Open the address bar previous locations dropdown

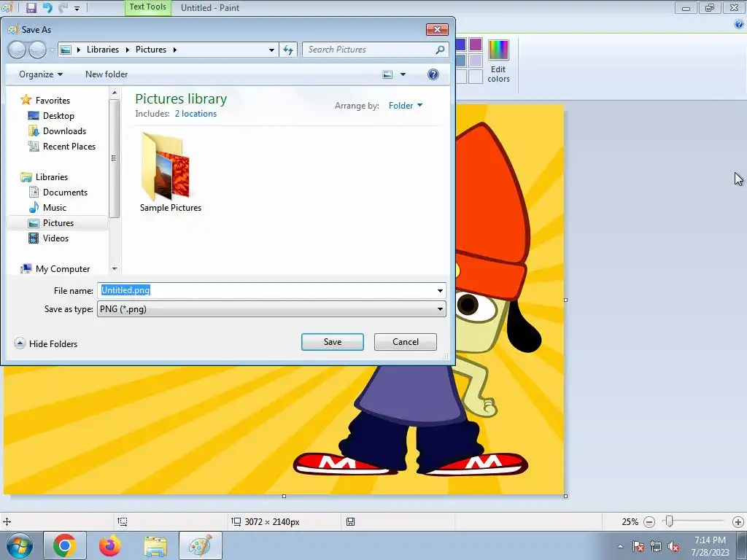[x=271, y=50]
